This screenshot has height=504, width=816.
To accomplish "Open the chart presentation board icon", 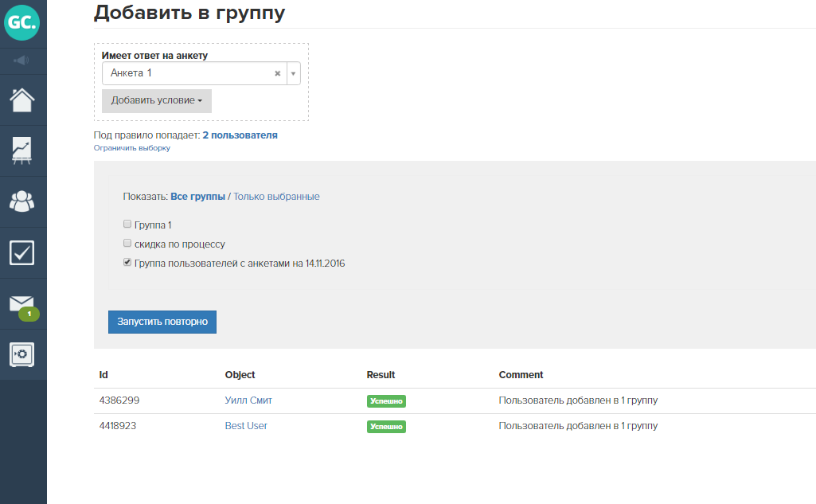I will tap(21, 151).
